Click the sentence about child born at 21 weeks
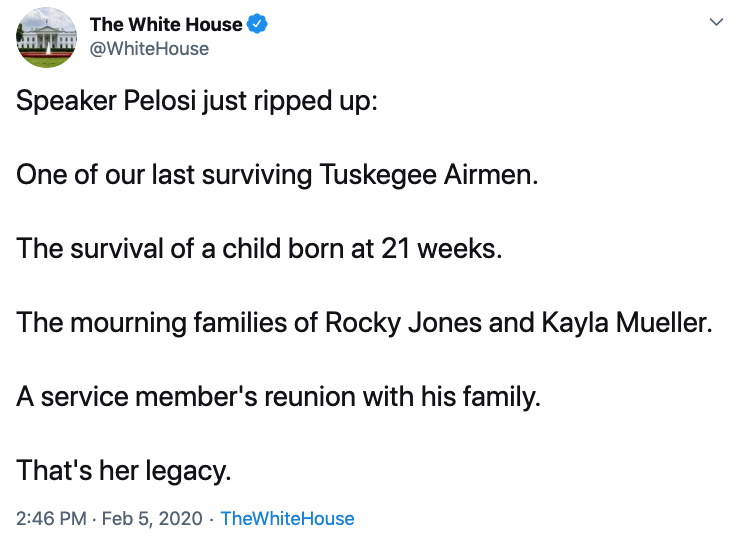The width and height of the screenshot is (743, 535). tap(259, 248)
